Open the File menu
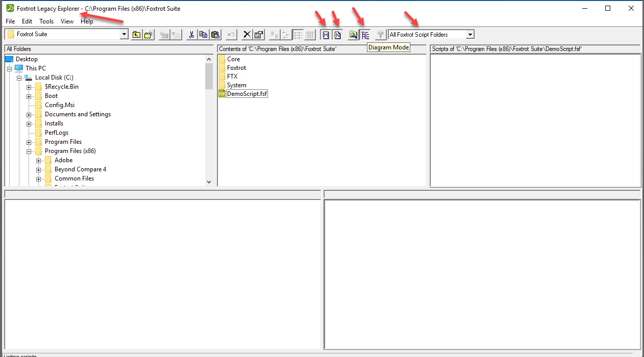The height and width of the screenshot is (357, 644). tap(10, 21)
